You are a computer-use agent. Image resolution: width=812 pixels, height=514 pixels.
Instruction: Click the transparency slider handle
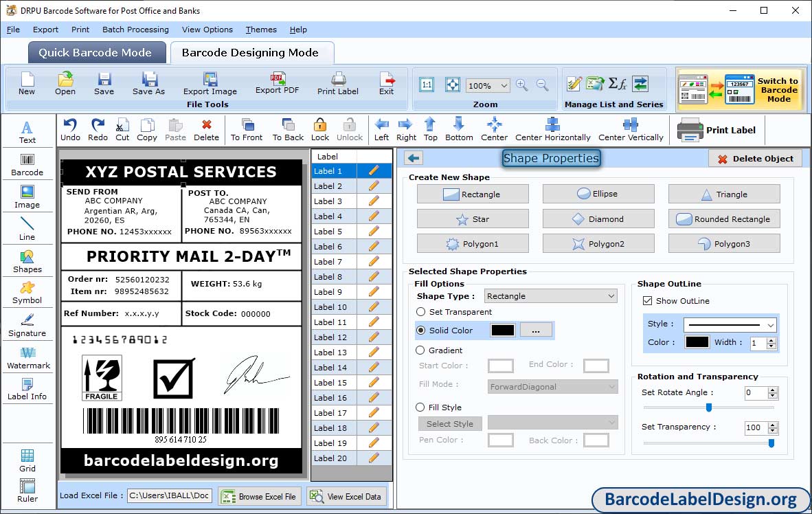pyautogui.click(x=771, y=443)
